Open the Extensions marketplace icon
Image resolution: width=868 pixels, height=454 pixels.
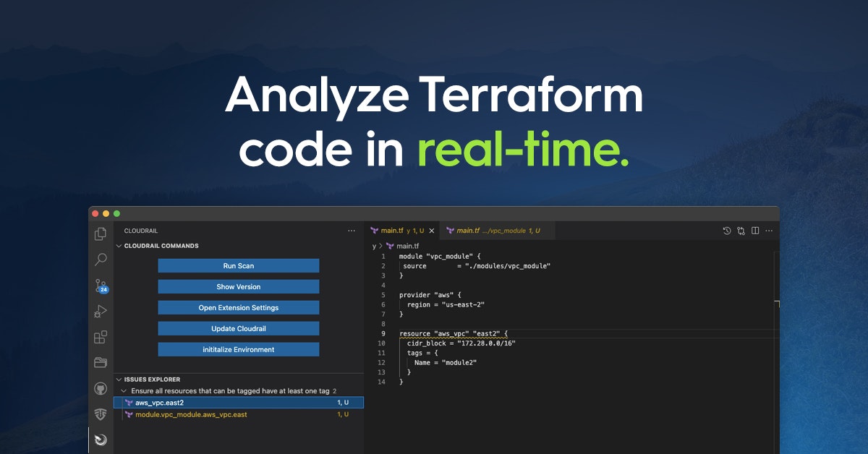click(101, 337)
